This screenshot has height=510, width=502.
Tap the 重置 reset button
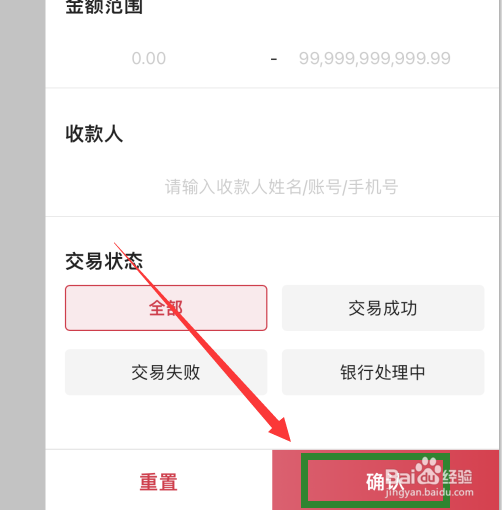click(x=159, y=482)
